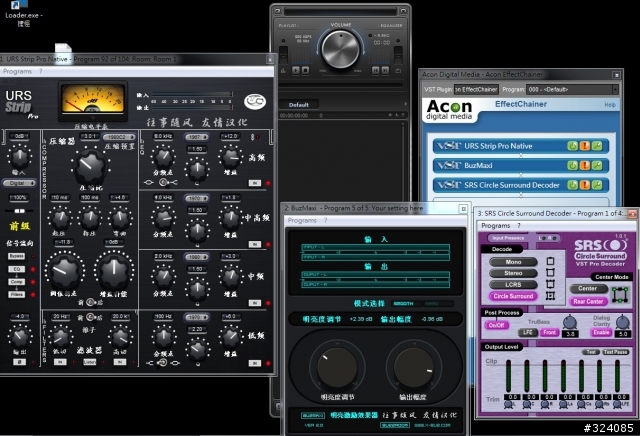This screenshot has width=640, height=436.
Task: Toggle SRS Post Process On/Off button
Action: pos(496,325)
